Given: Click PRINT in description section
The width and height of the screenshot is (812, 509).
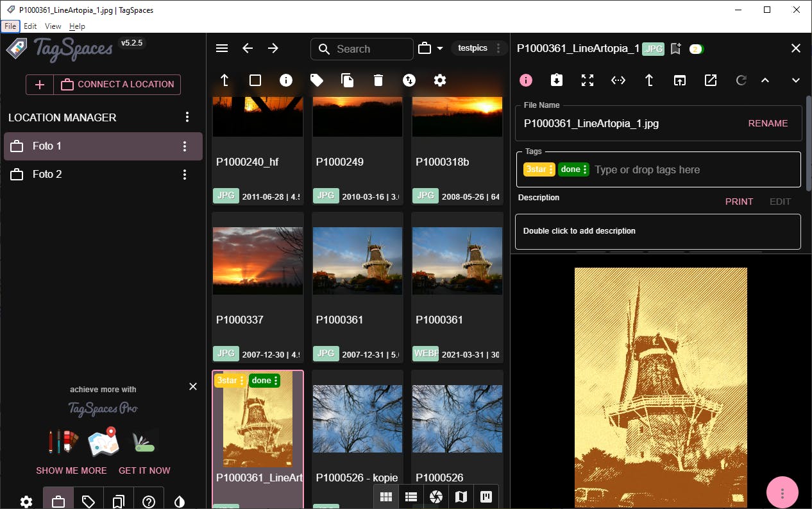Looking at the screenshot, I should (739, 202).
